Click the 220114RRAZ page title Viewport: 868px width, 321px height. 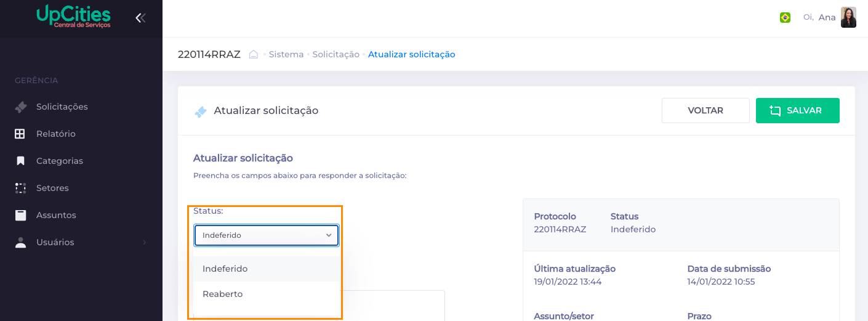point(209,54)
